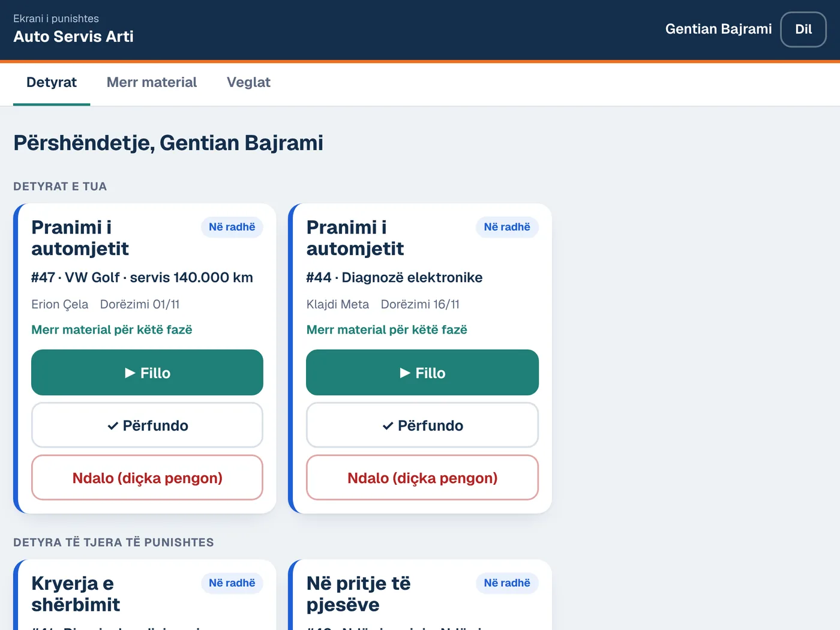The width and height of the screenshot is (840, 630).
Task: Click Në radhë badge on Kryerja e shërbimit card
Action: tap(232, 583)
